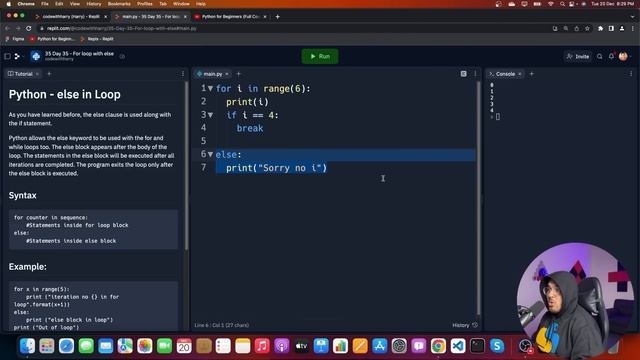Add a new tab beside Tutorial
This screenshot has height=360, width=640.
coord(49,74)
